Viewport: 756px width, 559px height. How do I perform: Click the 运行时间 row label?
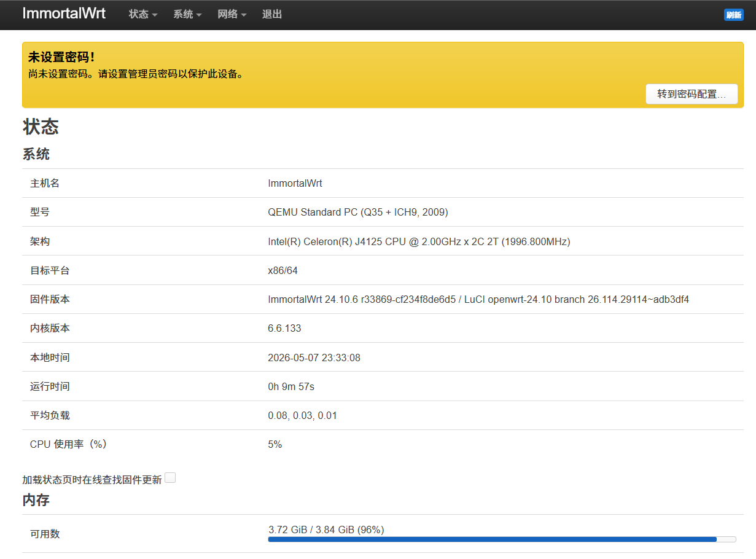50,386
